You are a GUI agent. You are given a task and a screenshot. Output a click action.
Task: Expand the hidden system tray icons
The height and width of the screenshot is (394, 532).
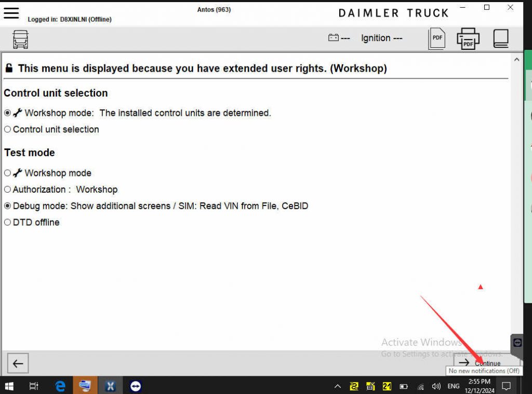[x=337, y=386]
